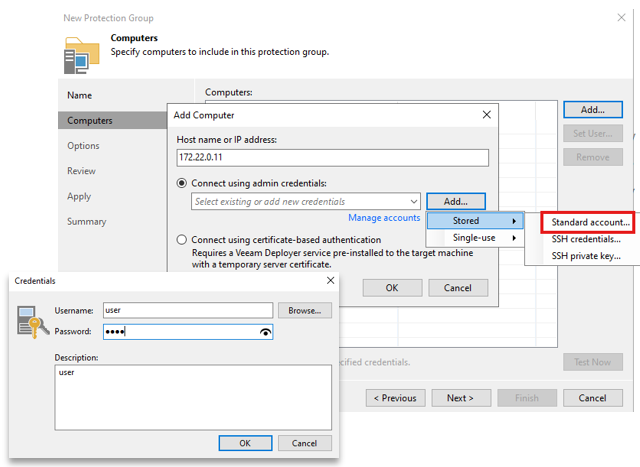Select Connect using admin credentials option
Screen dimensions: 640x467
[x=182, y=183]
